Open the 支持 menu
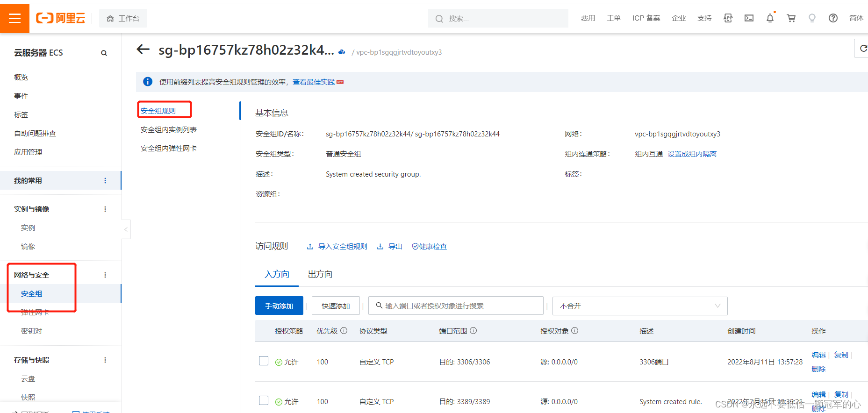The width and height of the screenshot is (868, 413). pos(704,18)
